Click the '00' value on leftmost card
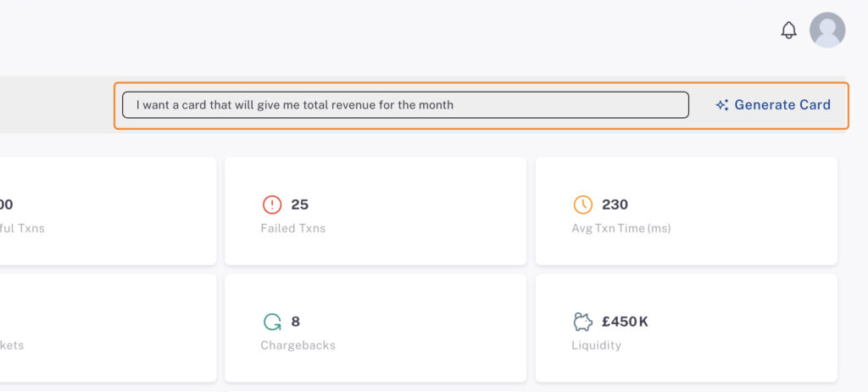Image resolution: width=868 pixels, height=392 pixels. pos(6,204)
